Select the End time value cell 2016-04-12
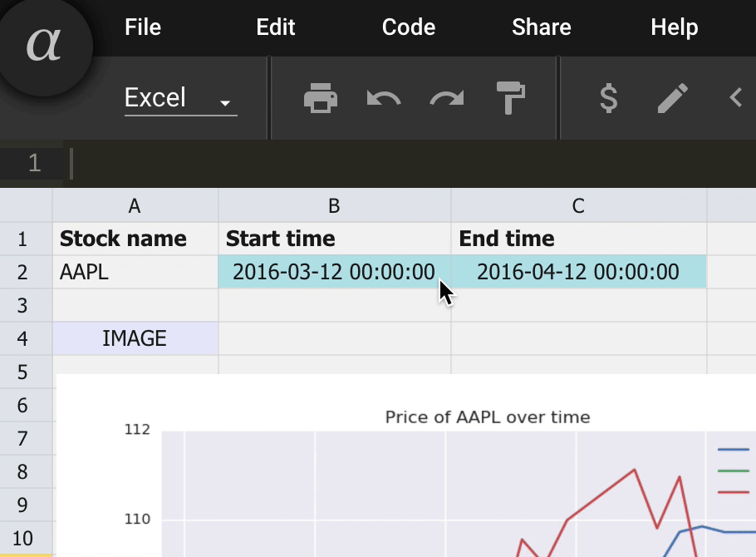This screenshot has width=756, height=557. 578,272
